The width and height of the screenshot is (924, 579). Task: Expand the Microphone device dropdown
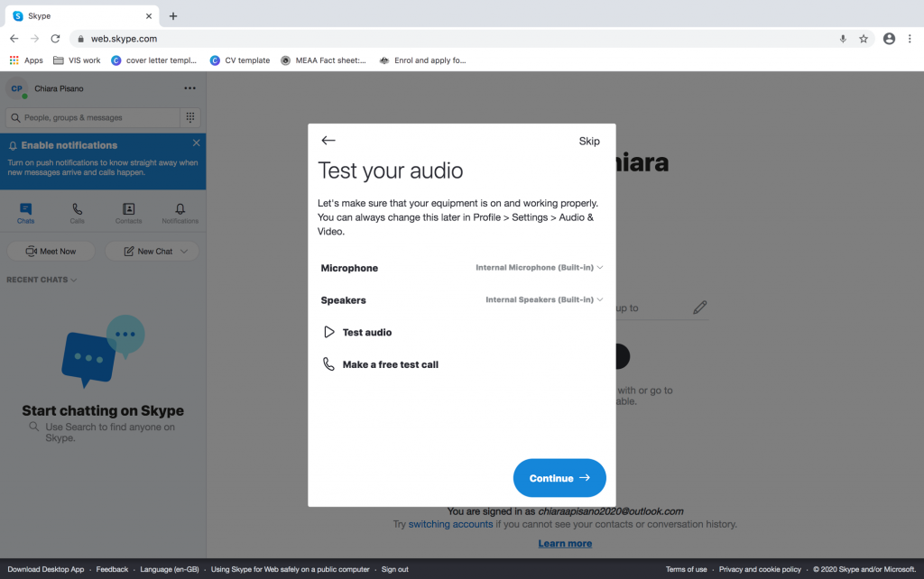tap(540, 268)
